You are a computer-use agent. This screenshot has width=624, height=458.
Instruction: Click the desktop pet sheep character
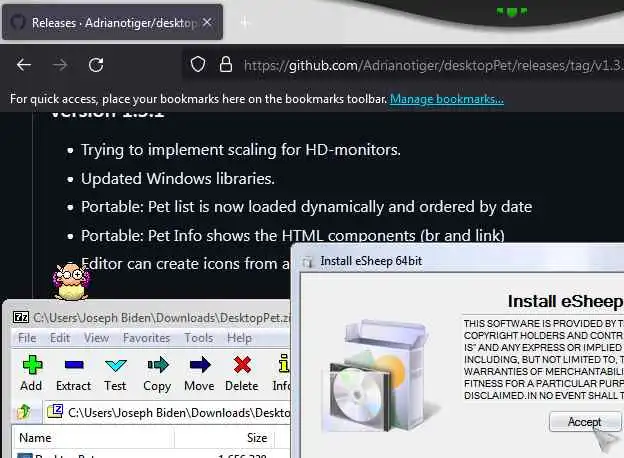(x=71, y=282)
